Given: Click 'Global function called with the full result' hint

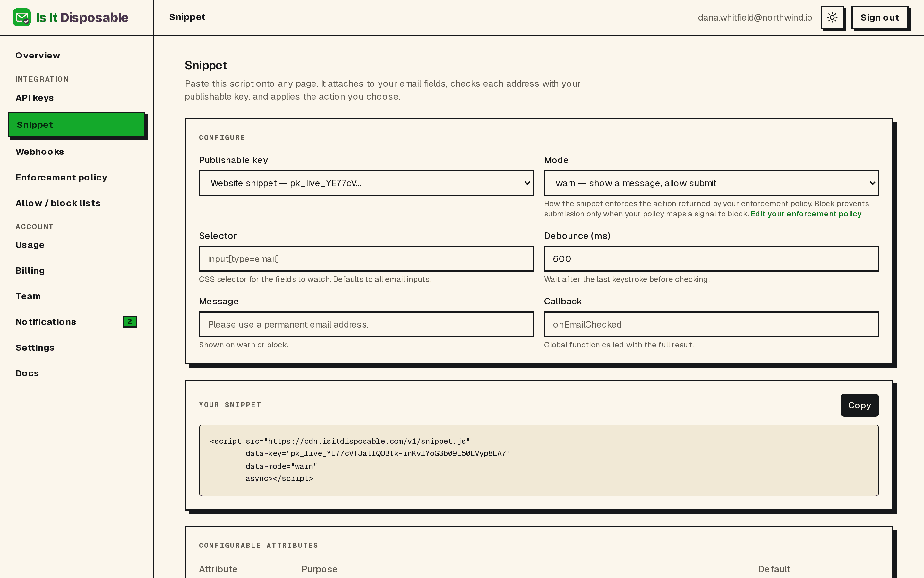Looking at the screenshot, I should 619,345.
